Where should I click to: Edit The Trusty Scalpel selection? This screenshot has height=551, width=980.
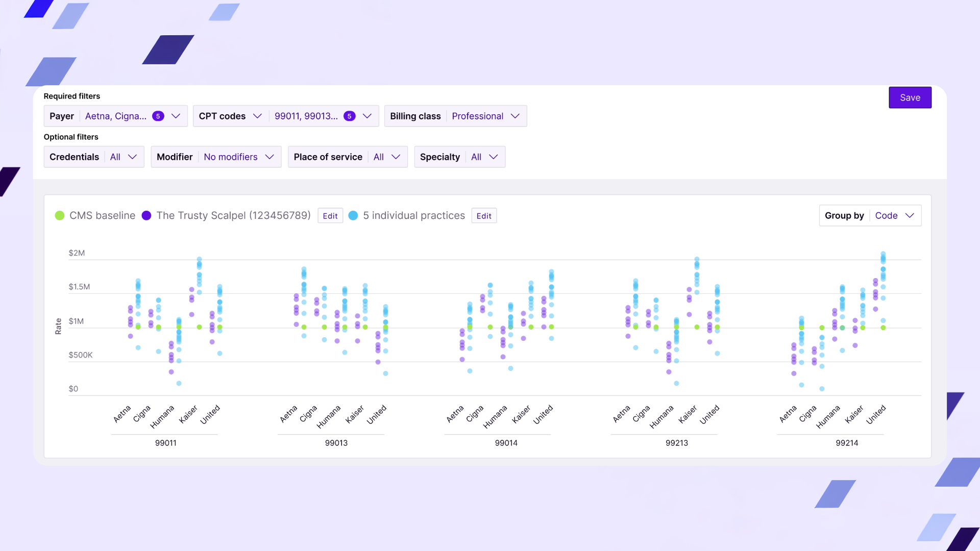tap(330, 215)
